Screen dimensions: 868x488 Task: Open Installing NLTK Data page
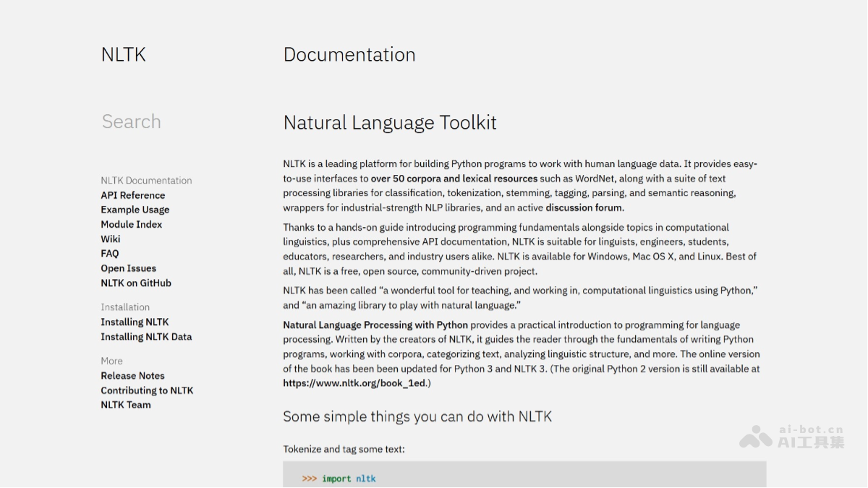(146, 337)
